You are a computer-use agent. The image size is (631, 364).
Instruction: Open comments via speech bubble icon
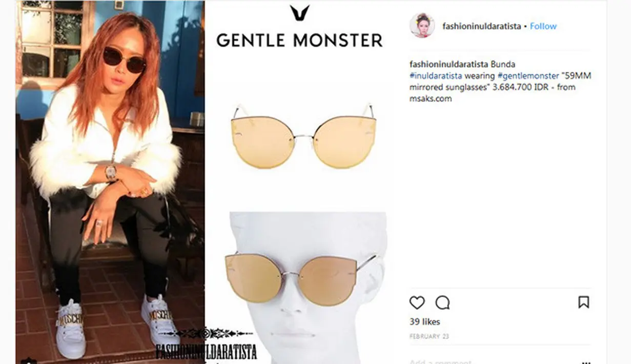[x=442, y=302]
